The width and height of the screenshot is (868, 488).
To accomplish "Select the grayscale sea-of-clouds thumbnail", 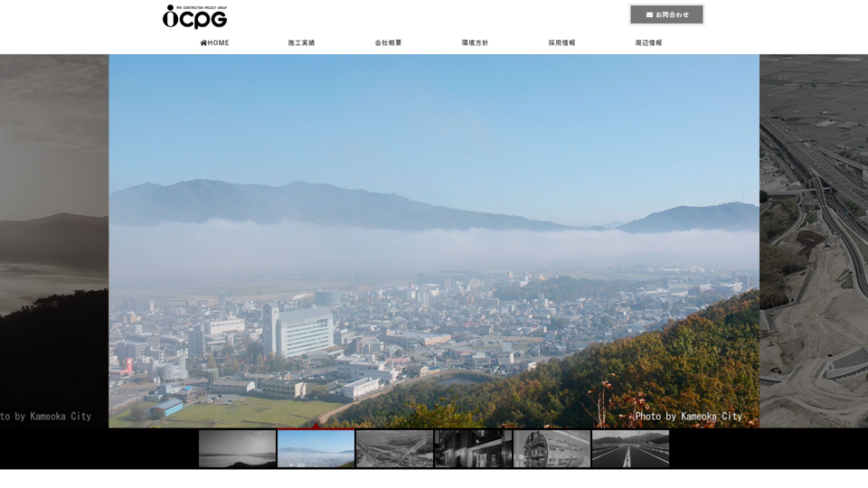I will pos(237,448).
